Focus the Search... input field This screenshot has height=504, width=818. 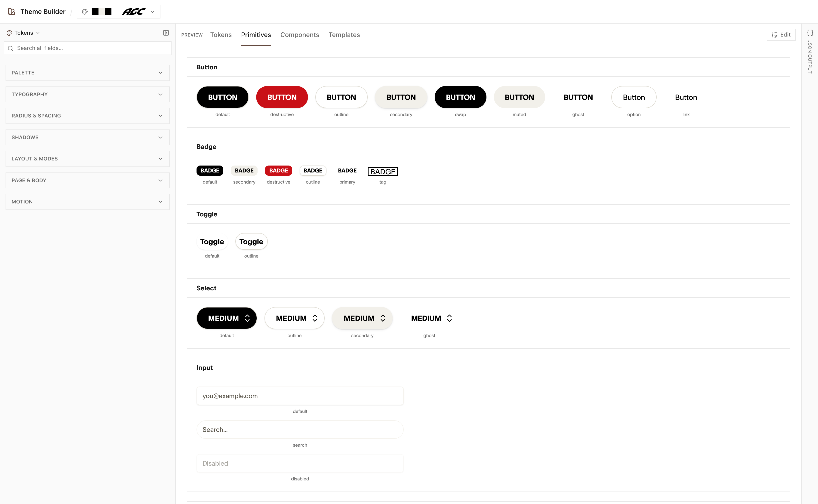pos(300,429)
